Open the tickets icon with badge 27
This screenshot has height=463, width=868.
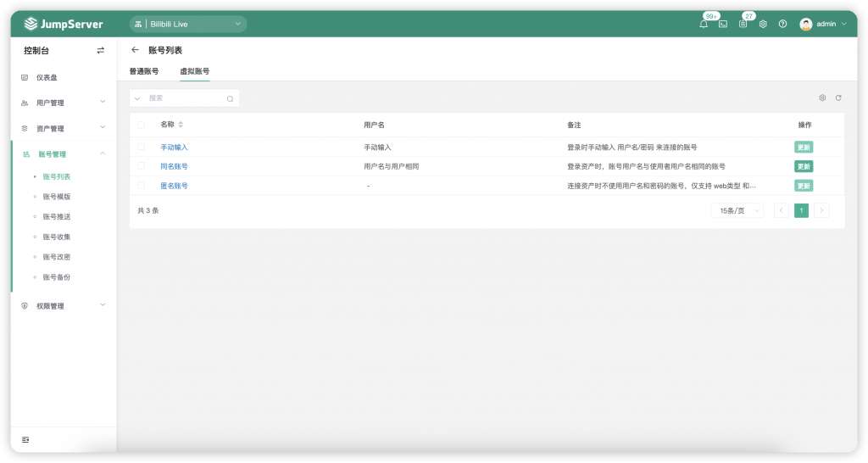[743, 24]
